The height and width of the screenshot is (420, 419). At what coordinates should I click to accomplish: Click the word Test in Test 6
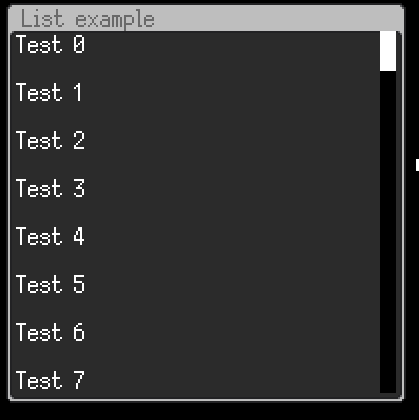coord(39,332)
